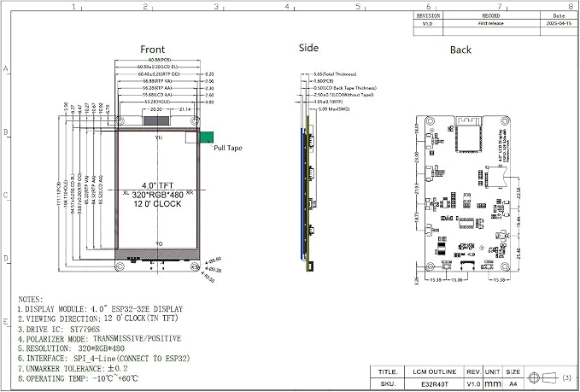Image resolution: width=580 pixels, height=392 pixels.
Task: Select the bottom-right mounting hole on Front view
Action: click(x=195, y=266)
